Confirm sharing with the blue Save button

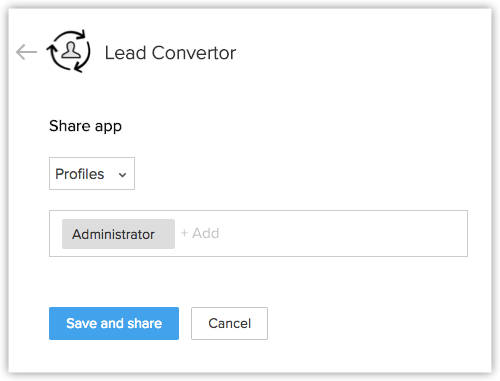pos(114,323)
